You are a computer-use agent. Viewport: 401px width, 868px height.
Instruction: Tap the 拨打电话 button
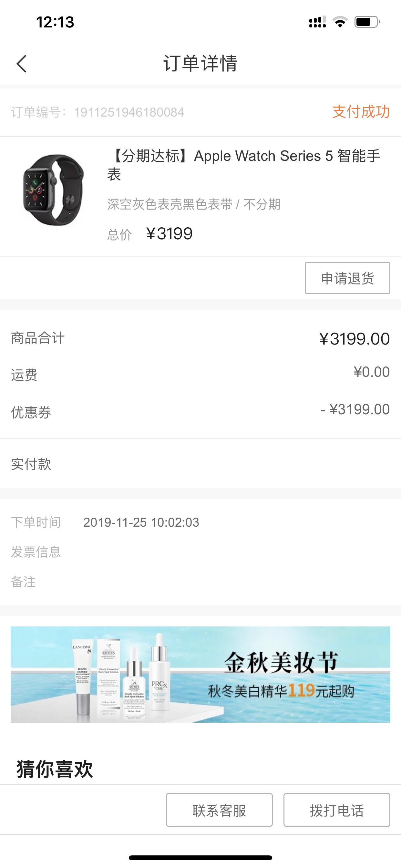pyautogui.click(x=337, y=810)
